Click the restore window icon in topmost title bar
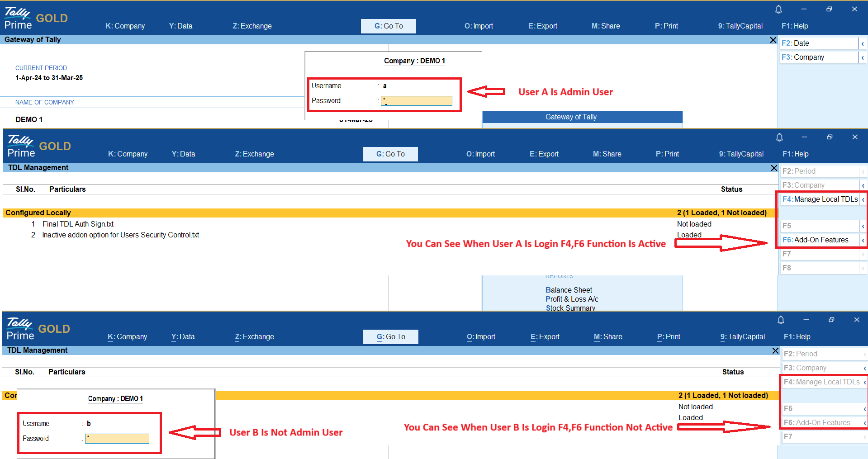The width and height of the screenshot is (868, 459). click(829, 9)
